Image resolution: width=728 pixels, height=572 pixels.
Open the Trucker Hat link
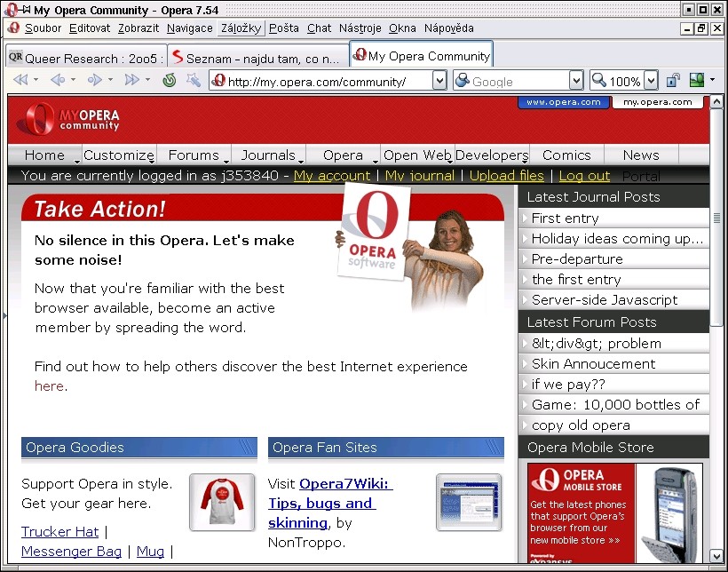click(x=59, y=531)
